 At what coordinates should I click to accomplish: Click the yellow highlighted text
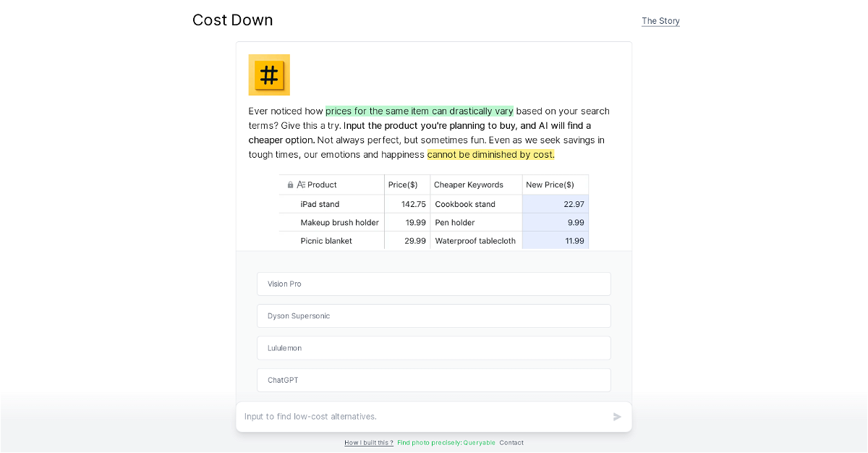tap(490, 155)
